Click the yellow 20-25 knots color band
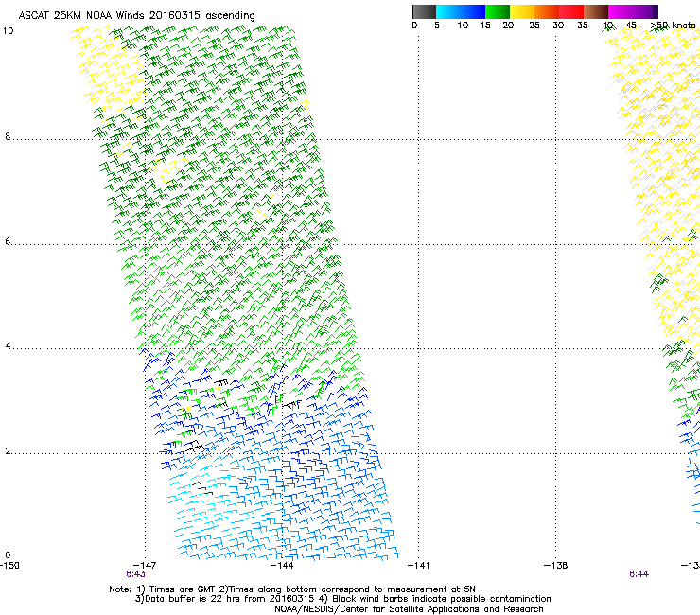Image resolution: width=700 pixels, height=615 pixels. (x=522, y=11)
